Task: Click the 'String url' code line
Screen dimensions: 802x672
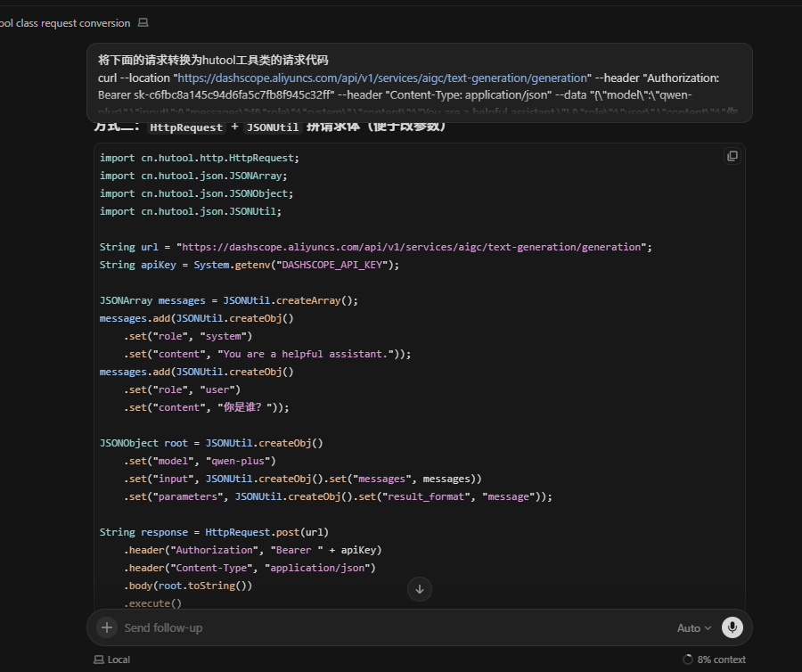Action: tap(376, 247)
